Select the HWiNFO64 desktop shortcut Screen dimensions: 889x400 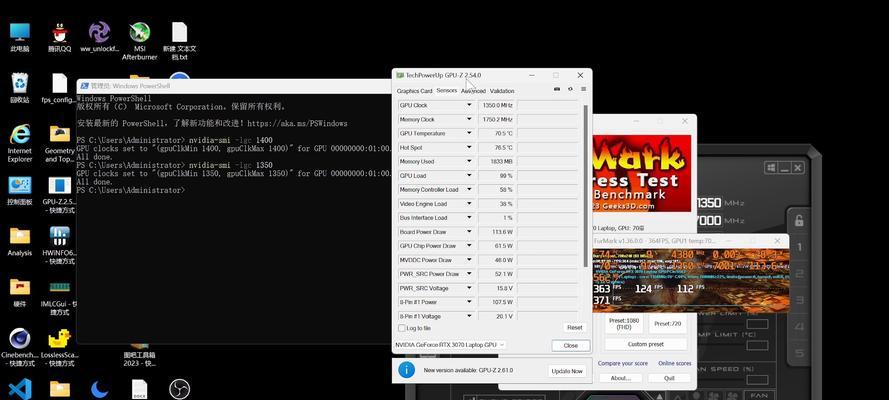coord(60,246)
